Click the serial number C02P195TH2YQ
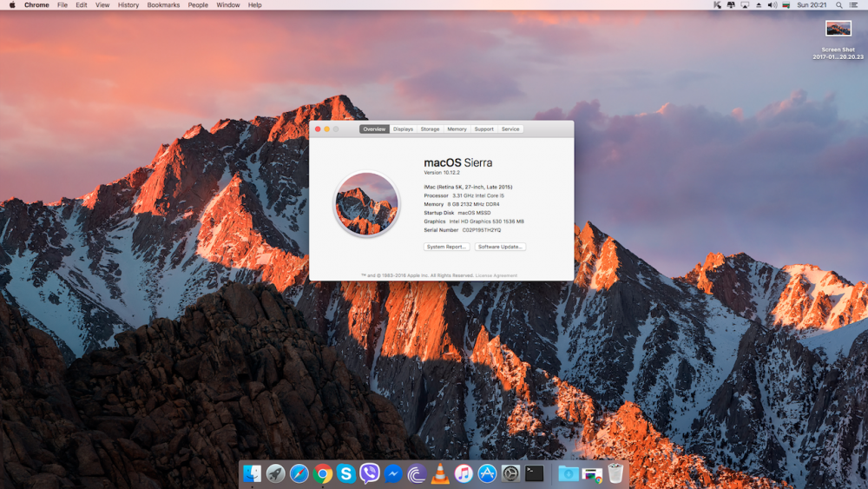 tap(482, 230)
